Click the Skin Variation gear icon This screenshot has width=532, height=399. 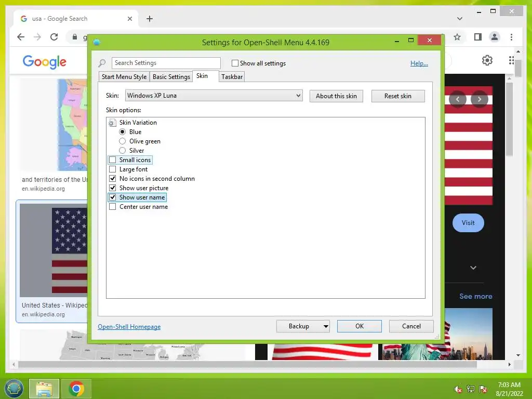click(112, 123)
